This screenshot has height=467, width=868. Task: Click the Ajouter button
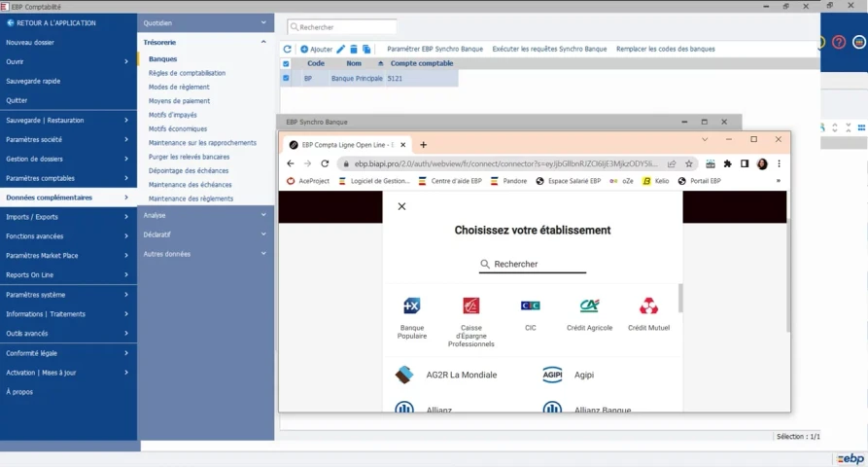tap(316, 50)
